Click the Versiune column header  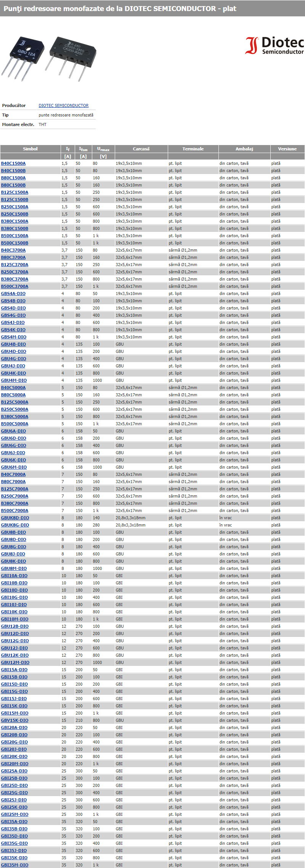point(287,149)
